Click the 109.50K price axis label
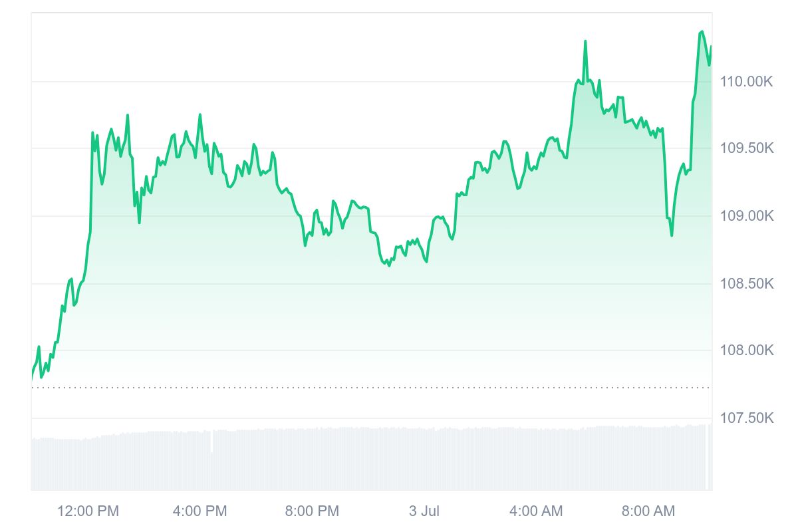The width and height of the screenshot is (798, 532). tap(747, 148)
